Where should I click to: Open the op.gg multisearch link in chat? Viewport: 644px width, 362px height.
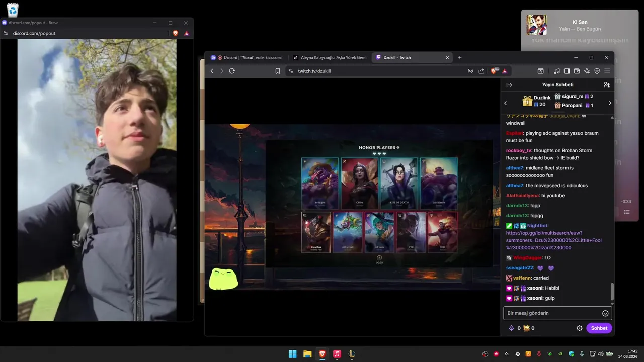[553, 240]
